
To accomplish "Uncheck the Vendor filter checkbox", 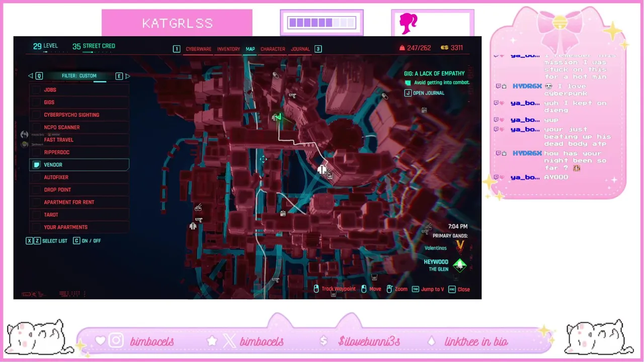I will [36, 165].
